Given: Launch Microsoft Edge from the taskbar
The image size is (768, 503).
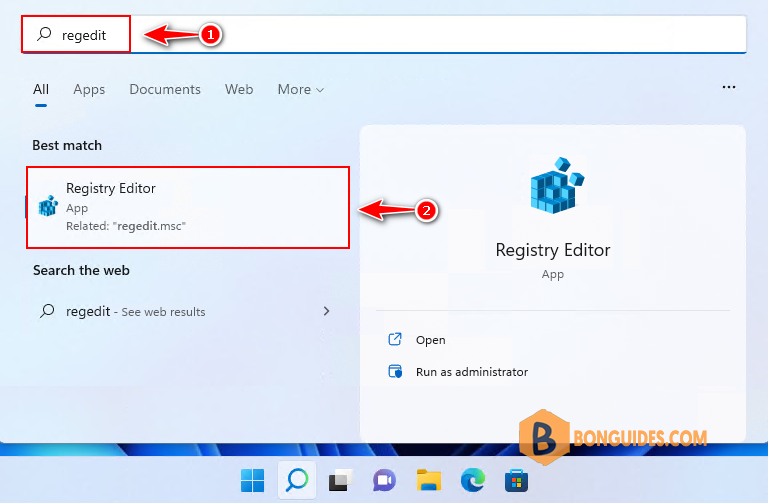Looking at the screenshot, I should pos(473,480).
